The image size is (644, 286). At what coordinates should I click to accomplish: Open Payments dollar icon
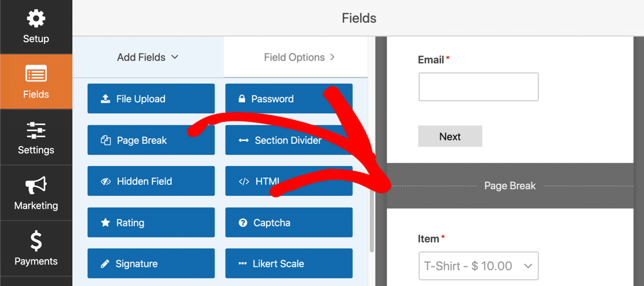(x=36, y=241)
